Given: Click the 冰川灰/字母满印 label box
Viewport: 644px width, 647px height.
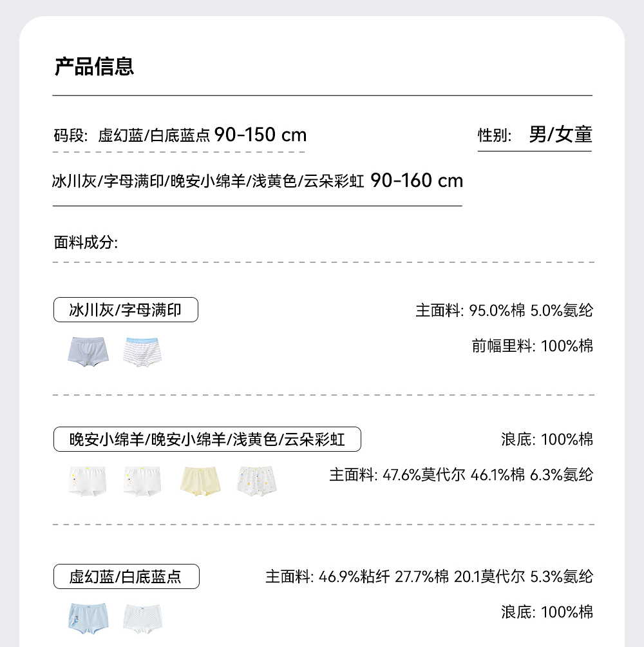Looking at the screenshot, I should 126,310.
